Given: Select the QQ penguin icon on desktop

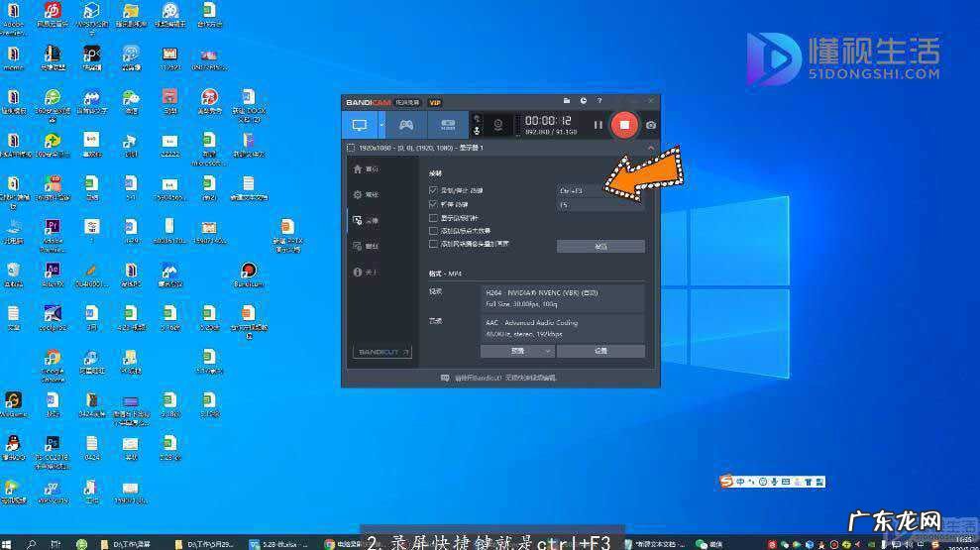Looking at the screenshot, I should (13, 448).
